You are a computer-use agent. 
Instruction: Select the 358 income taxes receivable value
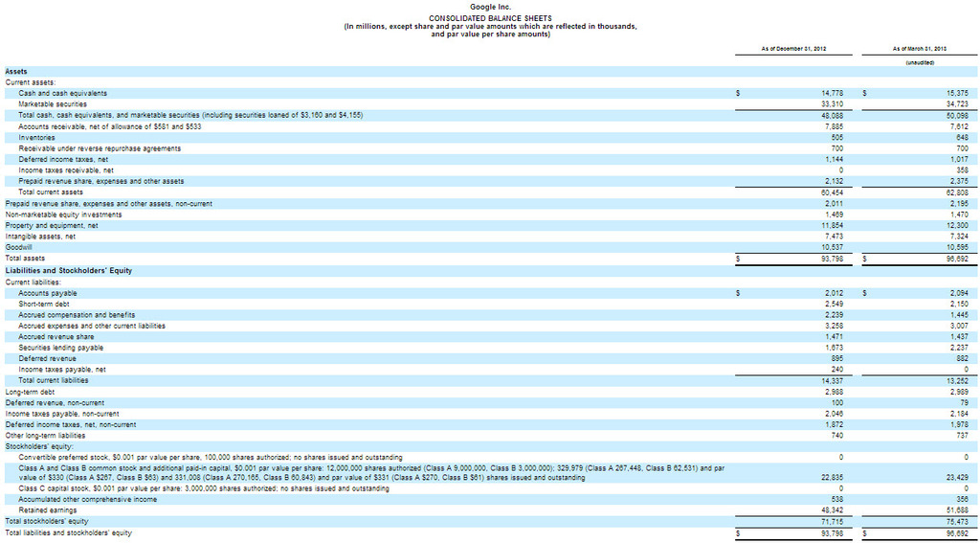tap(963, 170)
